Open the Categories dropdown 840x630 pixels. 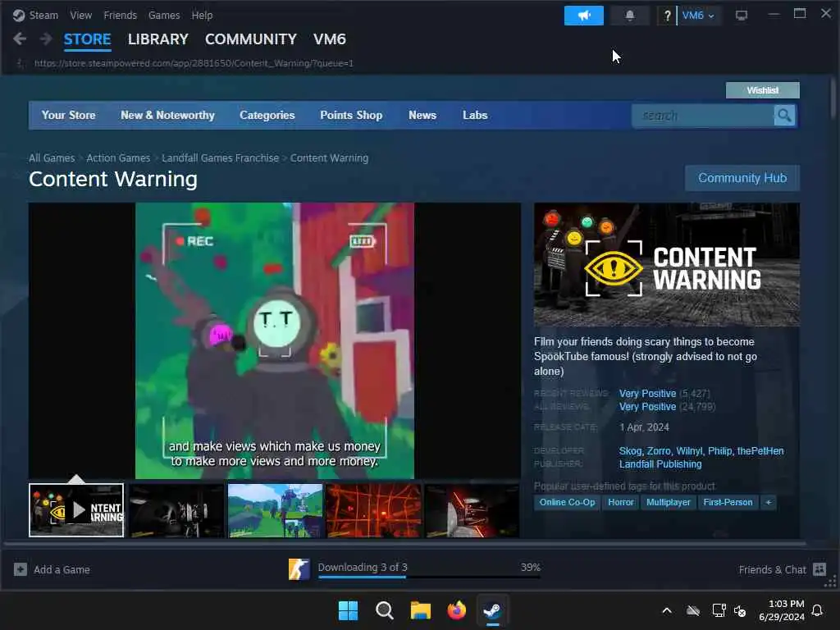click(x=267, y=115)
